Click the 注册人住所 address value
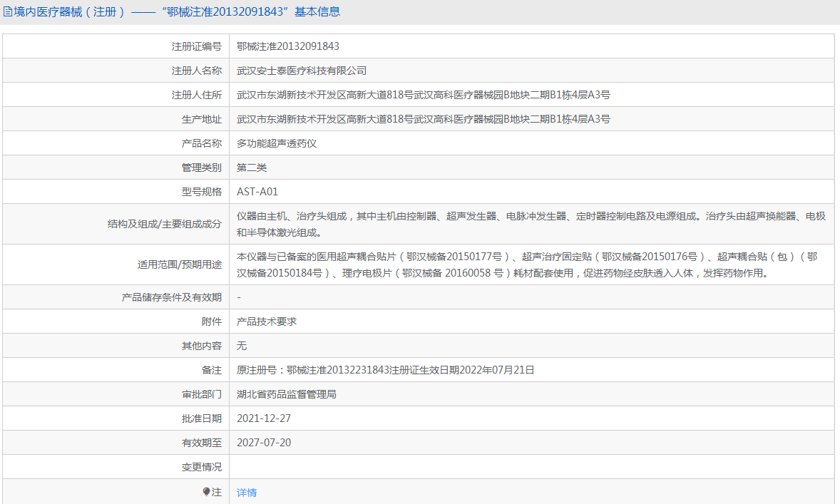 point(424,95)
